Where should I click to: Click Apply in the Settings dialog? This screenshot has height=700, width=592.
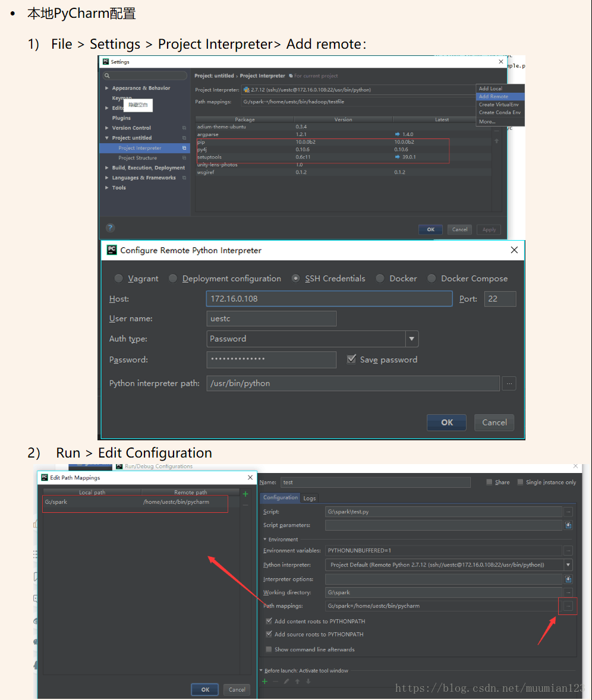click(x=489, y=229)
